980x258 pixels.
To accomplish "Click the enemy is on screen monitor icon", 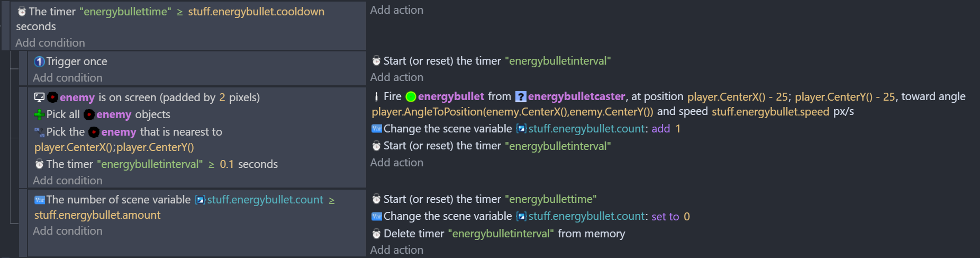I will pos(39,97).
